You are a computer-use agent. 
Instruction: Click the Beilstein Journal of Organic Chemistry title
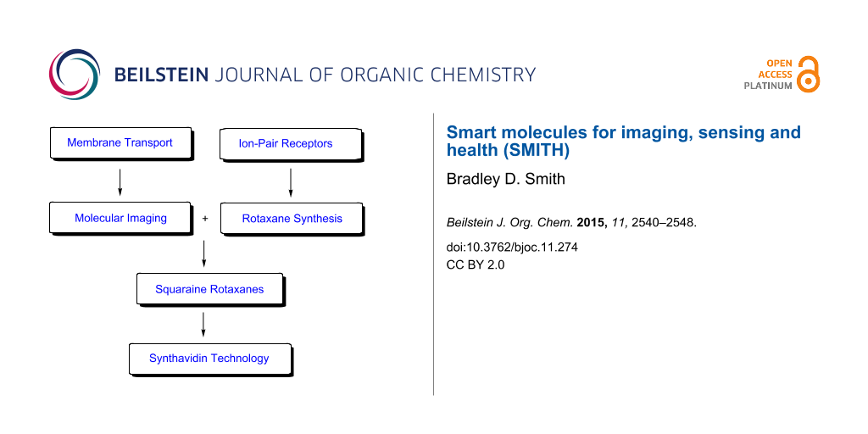(325, 75)
